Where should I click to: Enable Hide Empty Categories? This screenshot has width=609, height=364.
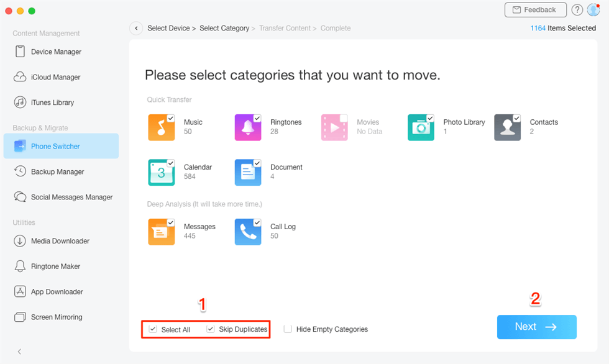[288, 329]
